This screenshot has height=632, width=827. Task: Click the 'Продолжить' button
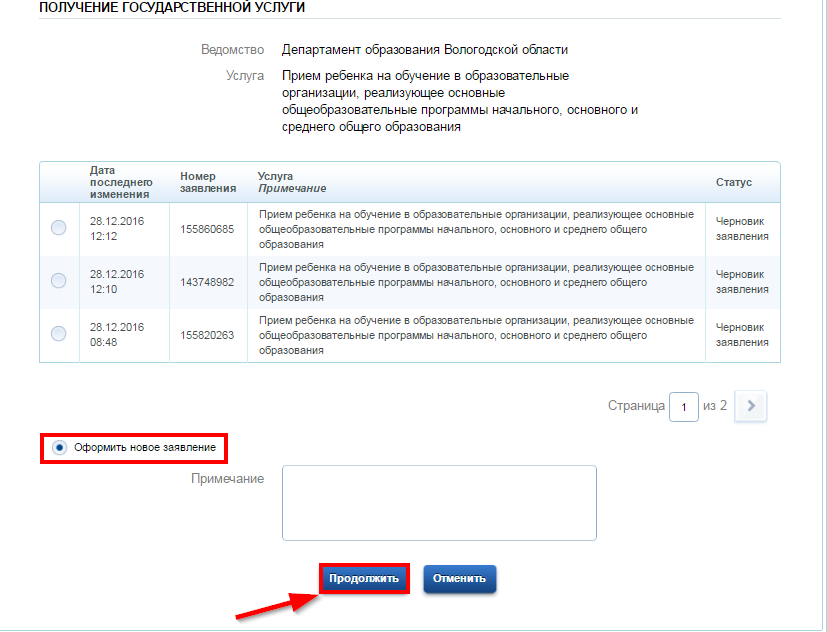click(364, 578)
